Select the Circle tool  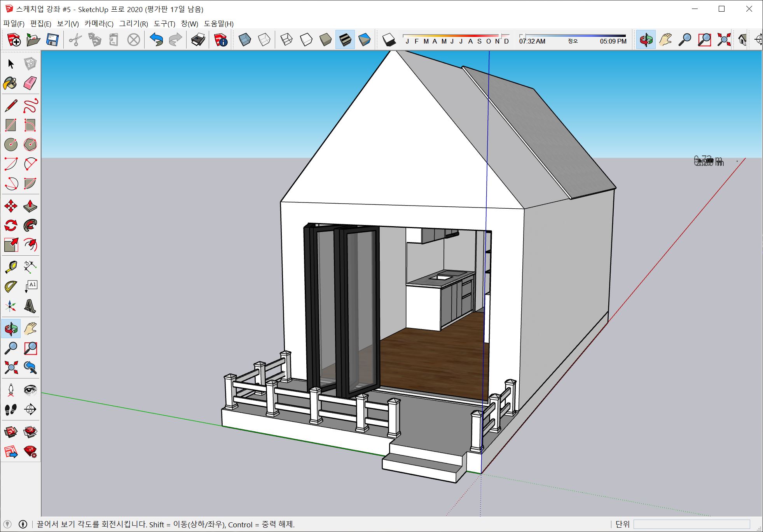pos(11,145)
